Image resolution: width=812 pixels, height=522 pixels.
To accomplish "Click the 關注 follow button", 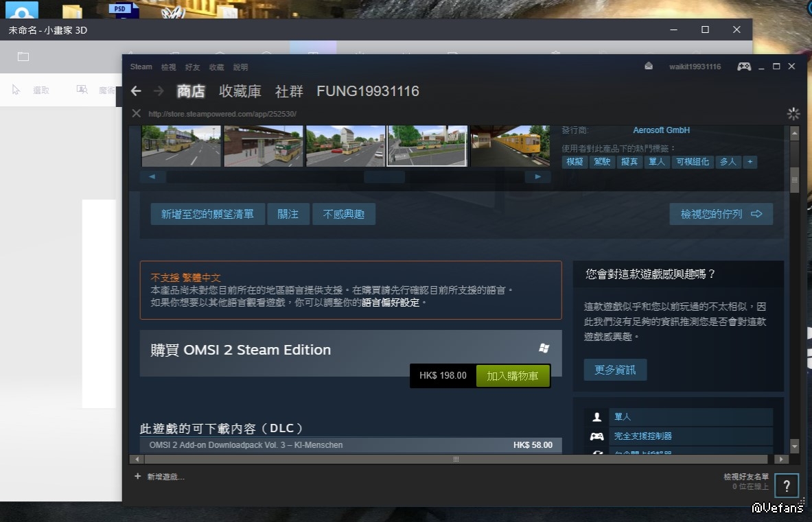I will pos(288,214).
